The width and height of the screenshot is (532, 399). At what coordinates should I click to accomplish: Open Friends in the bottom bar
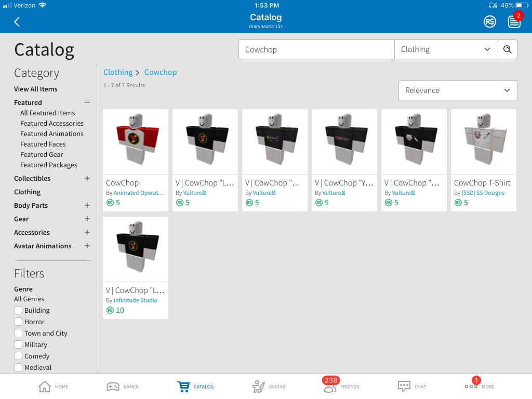(x=341, y=386)
